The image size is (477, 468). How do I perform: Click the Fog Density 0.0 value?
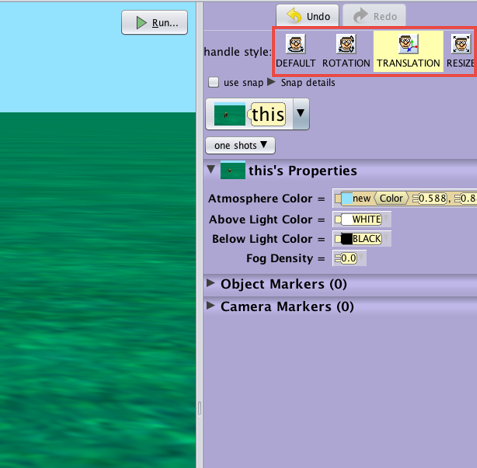pos(349,258)
